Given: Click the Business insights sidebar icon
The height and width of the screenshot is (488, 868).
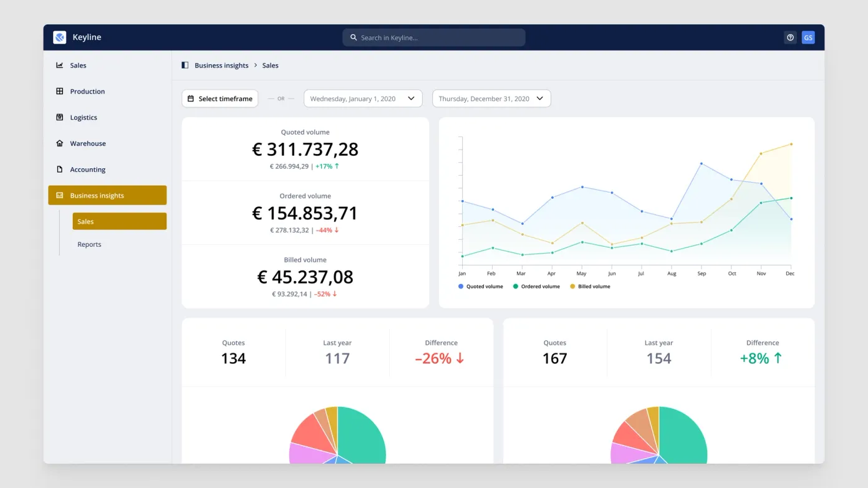Looking at the screenshot, I should coord(60,195).
